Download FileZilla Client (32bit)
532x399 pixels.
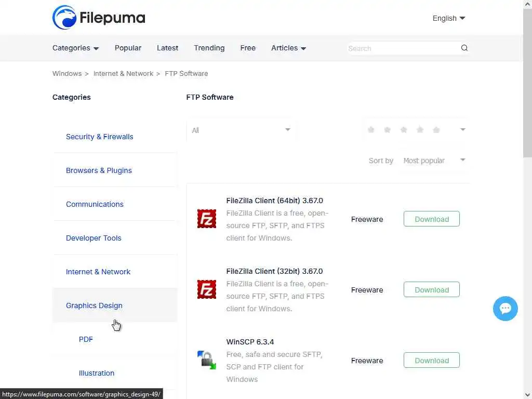click(432, 289)
